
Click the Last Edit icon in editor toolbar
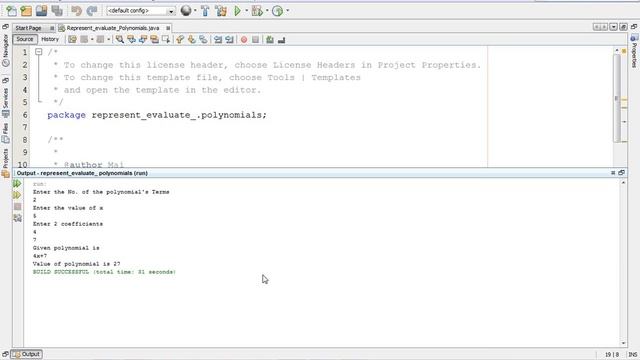pos(72,40)
